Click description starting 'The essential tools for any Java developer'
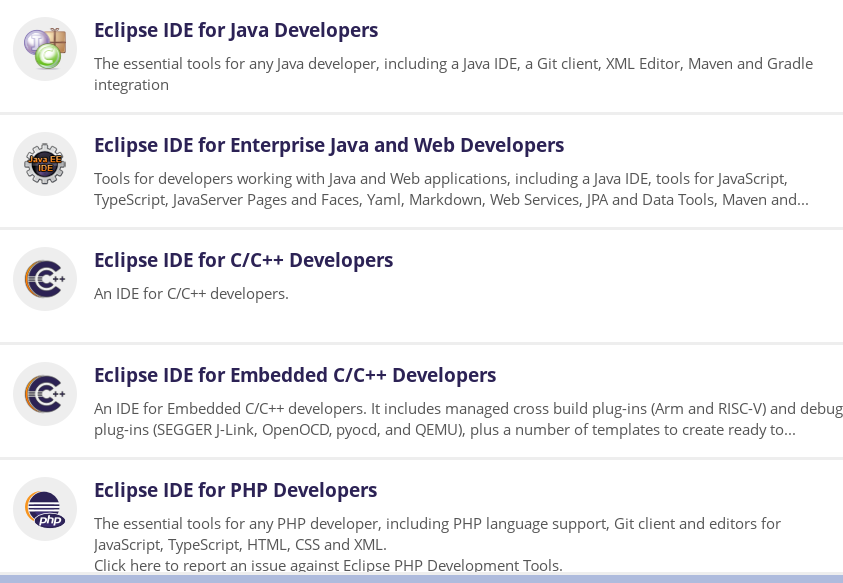Image resolution: width=843 pixels, height=583 pixels. [x=453, y=64]
